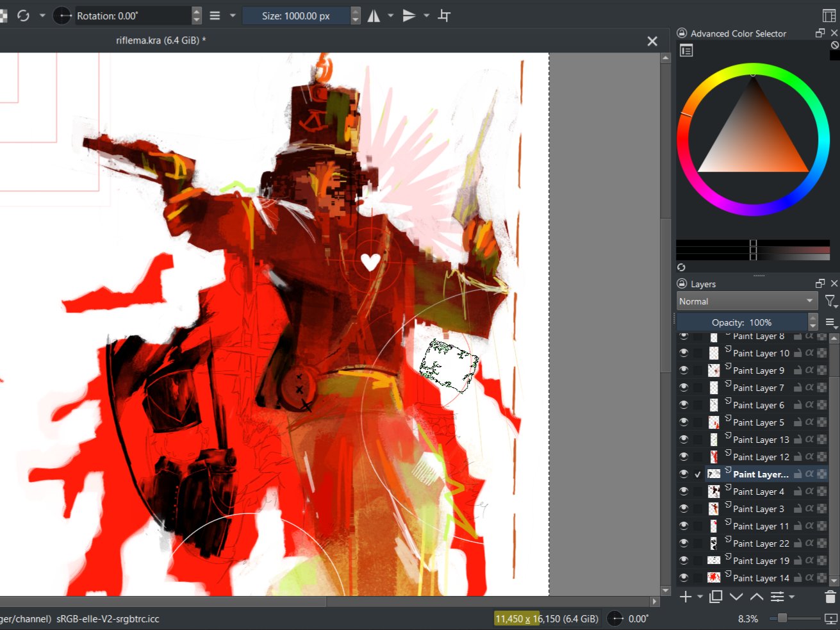Open the dropdown beside the add layer button
840x630 pixels.
[x=700, y=597]
